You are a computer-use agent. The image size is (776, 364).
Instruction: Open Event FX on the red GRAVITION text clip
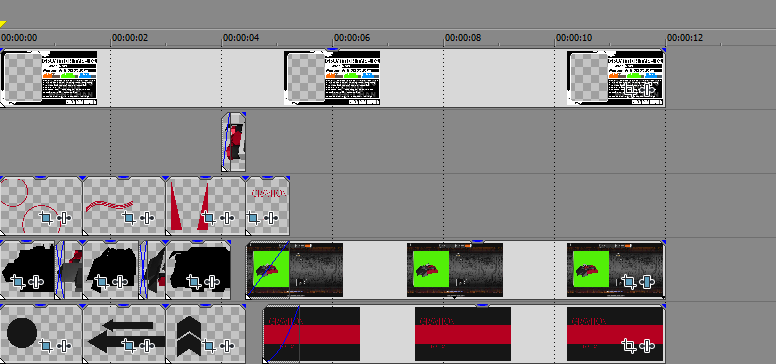(x=270, y=218)
